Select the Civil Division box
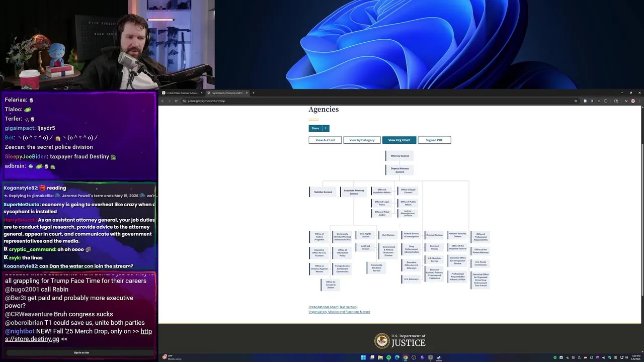The image size is (644, 362). (x=388, y=235)
